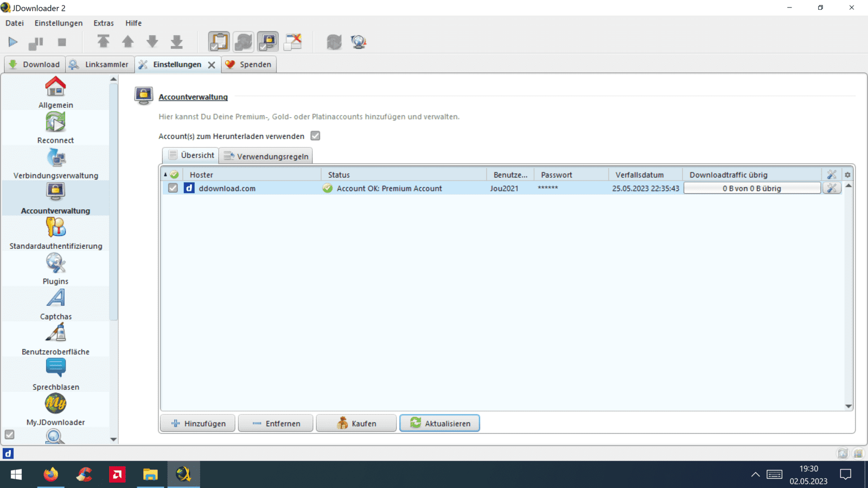Click ddownload.com hoster icon in row
The image size is (868, 488).
(x=189, y=188)
